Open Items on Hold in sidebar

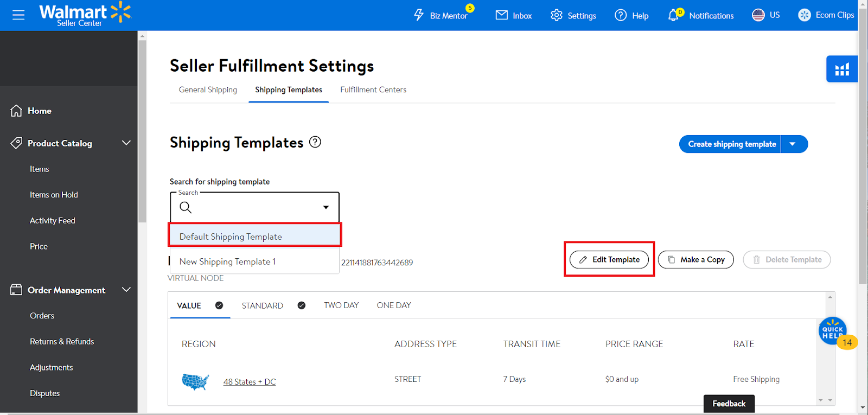coord(54,195)
